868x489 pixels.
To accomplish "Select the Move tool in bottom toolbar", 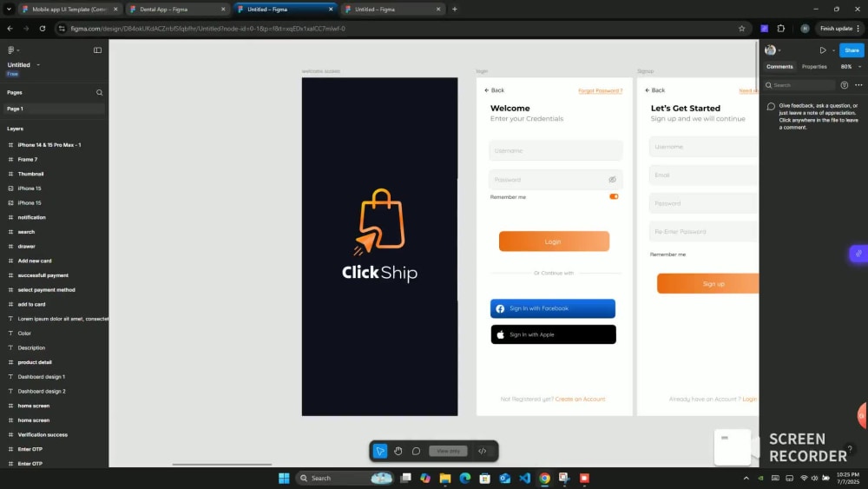I will (380, 451).
